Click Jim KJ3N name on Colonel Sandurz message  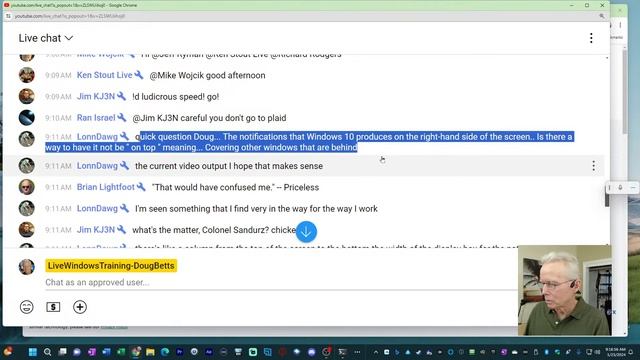coord(96,230)
